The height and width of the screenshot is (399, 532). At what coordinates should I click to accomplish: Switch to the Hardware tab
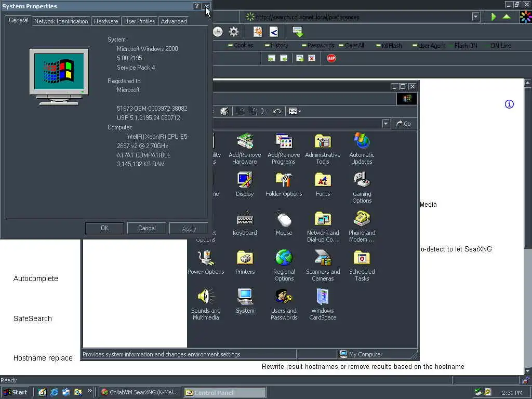point(106,21)
